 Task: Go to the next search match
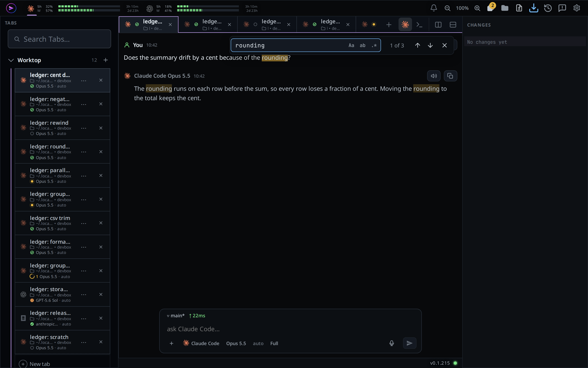(430, 45)
